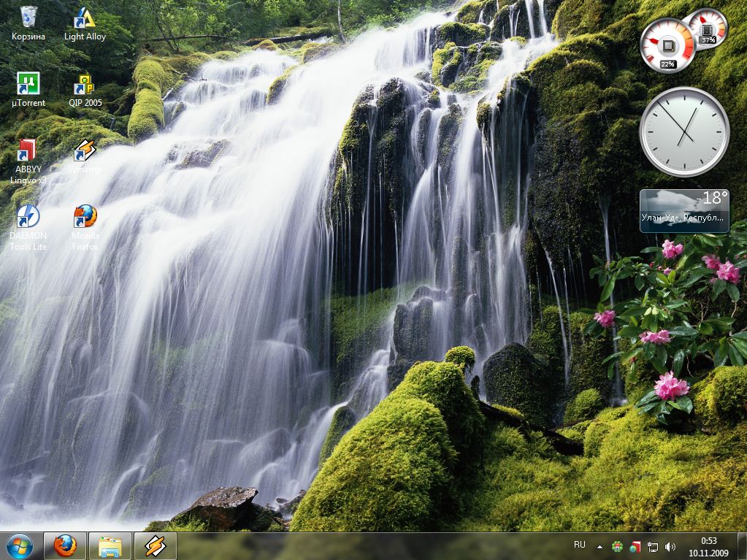The image size is (747, 560).
Task: Click the DAEMON Tools Lite desktop icon
Action: click(x=28, y=218)
